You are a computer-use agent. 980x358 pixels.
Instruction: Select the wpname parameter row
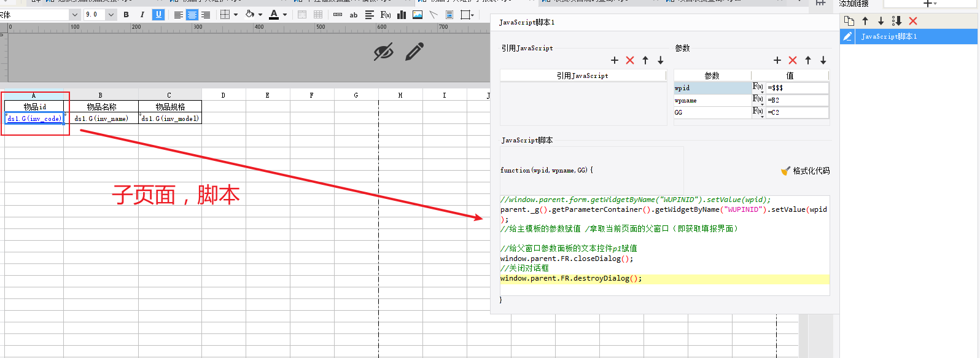pyautogui.click(x=712, y=100)
